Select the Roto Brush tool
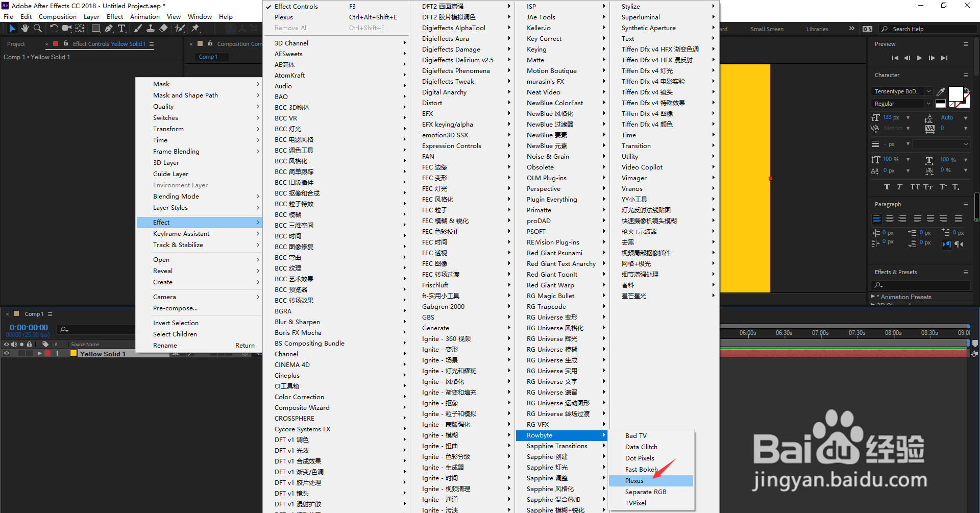The width and height of the screenshot is (980, 513). click(180, 29)
